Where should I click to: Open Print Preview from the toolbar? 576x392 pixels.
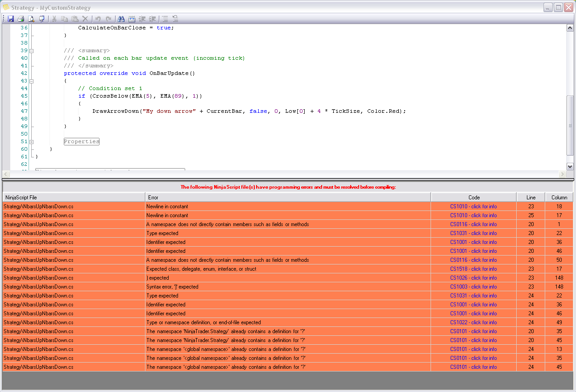tap(31, 19)
